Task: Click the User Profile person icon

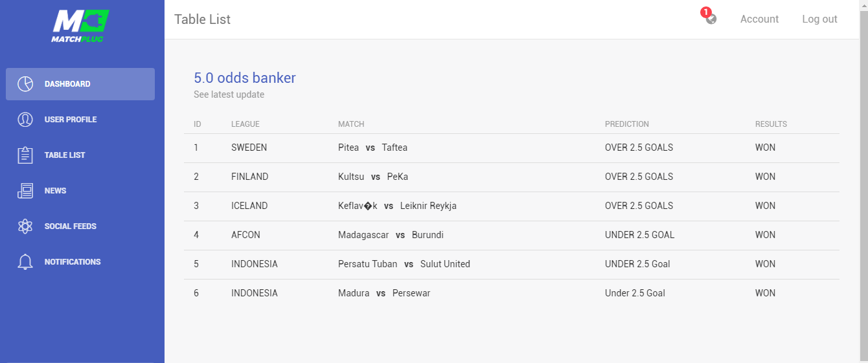Action: tap(25, 120)
